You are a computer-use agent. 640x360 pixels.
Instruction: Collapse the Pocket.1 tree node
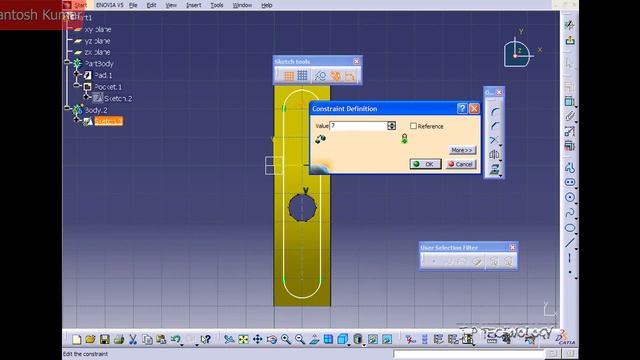[x=77, y=85]
